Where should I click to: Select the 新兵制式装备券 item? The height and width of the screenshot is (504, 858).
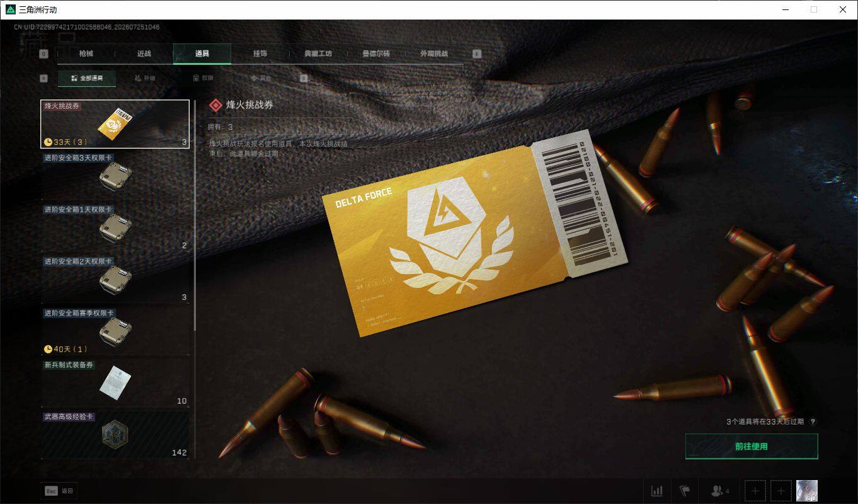point(115,382)
